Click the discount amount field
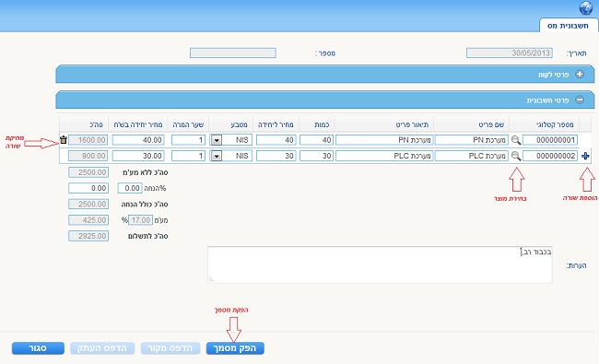Viewport: 599px width, 364px height. click(x=88, y=188)
